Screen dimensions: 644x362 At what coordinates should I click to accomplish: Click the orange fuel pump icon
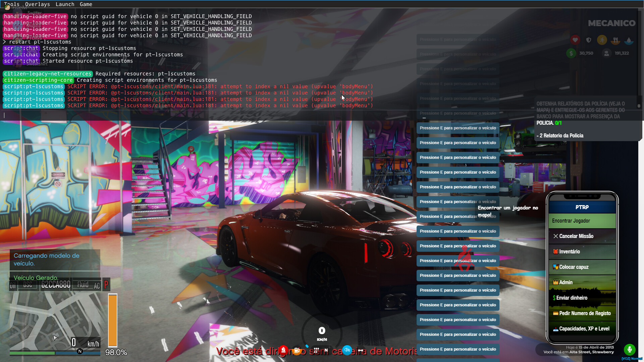pos(297,351)
